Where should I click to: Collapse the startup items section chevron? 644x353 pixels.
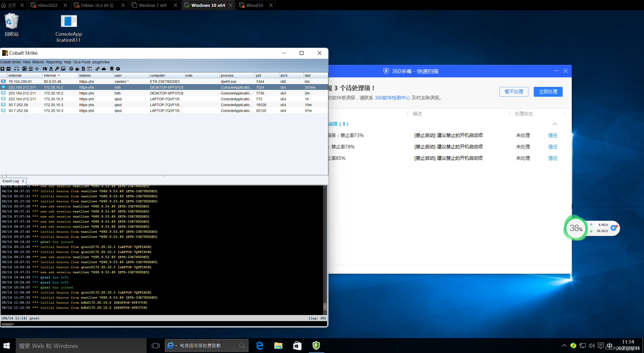point(555,124)
